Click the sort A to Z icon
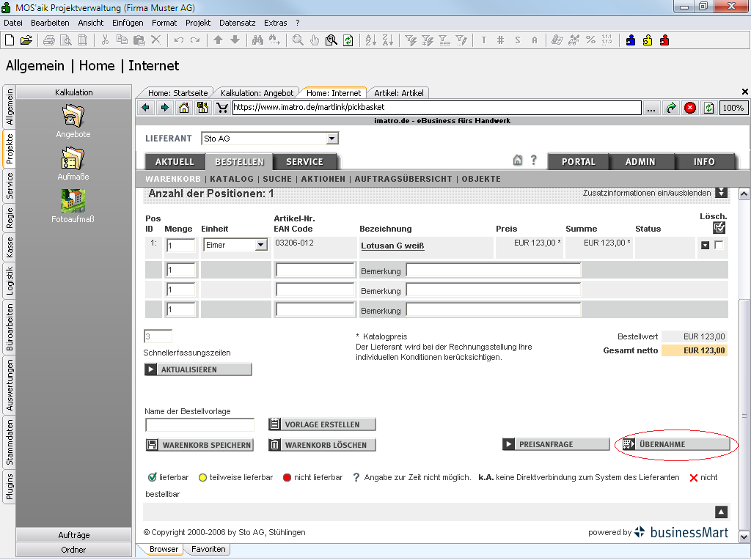 [x=370, y=40]
